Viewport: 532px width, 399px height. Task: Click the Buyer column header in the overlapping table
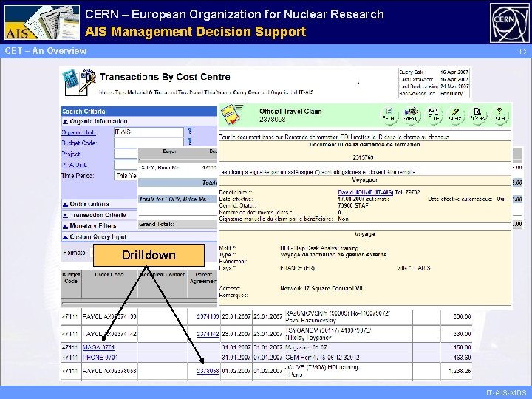coord(169,151)
